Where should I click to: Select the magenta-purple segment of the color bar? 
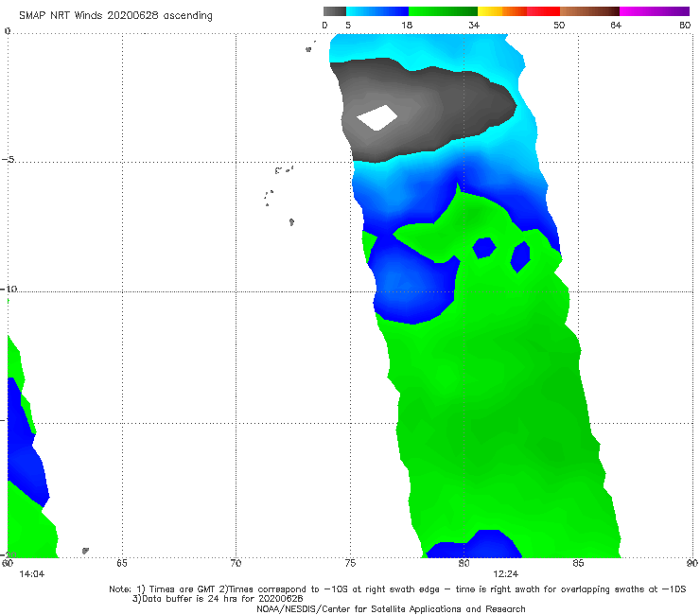(x=655, y=11)
